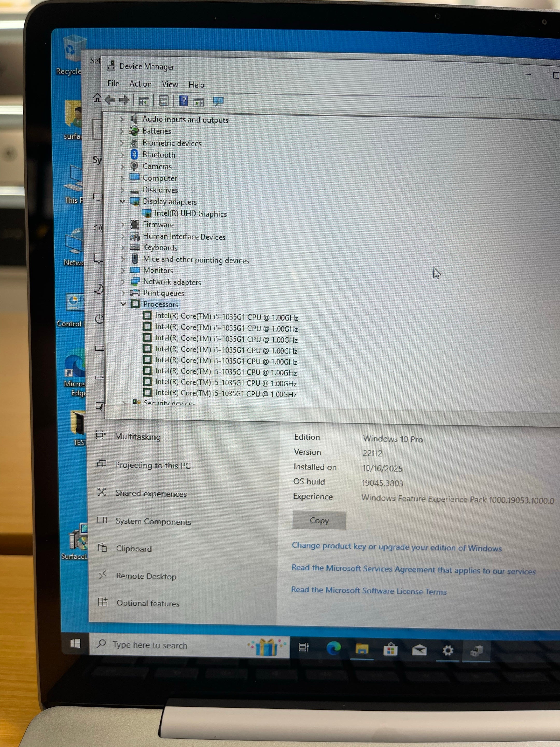Select the Biometric devices fingerprint icon

[134, 142]
